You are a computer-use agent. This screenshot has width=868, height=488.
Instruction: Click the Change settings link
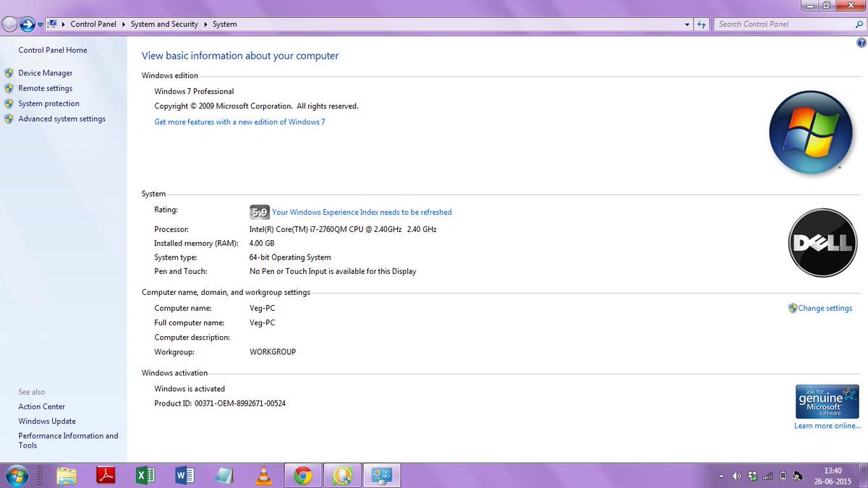point(825,308)
